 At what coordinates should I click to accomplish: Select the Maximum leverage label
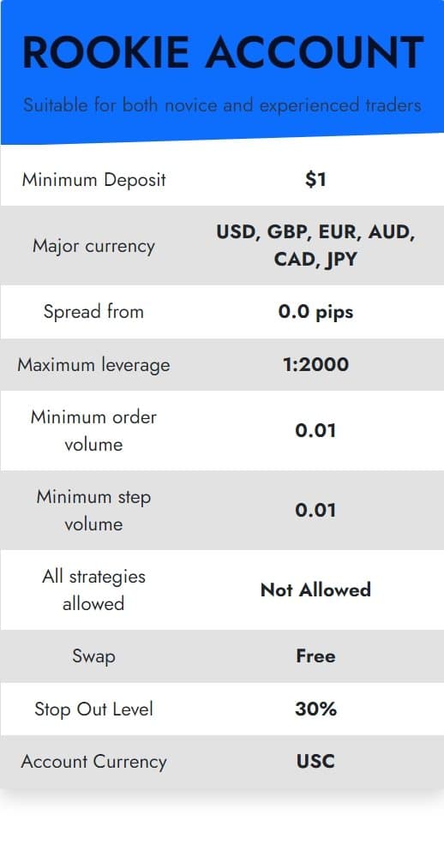coord(93,365)
